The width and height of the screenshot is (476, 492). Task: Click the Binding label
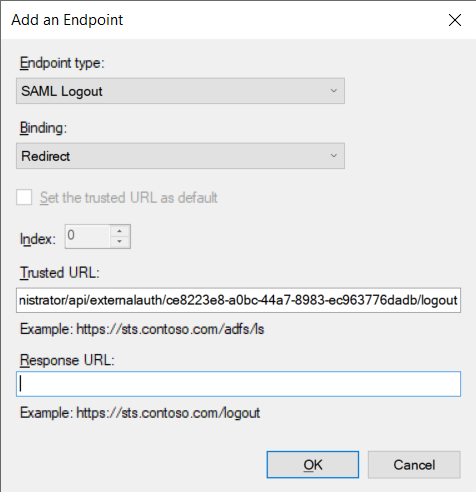43,128
